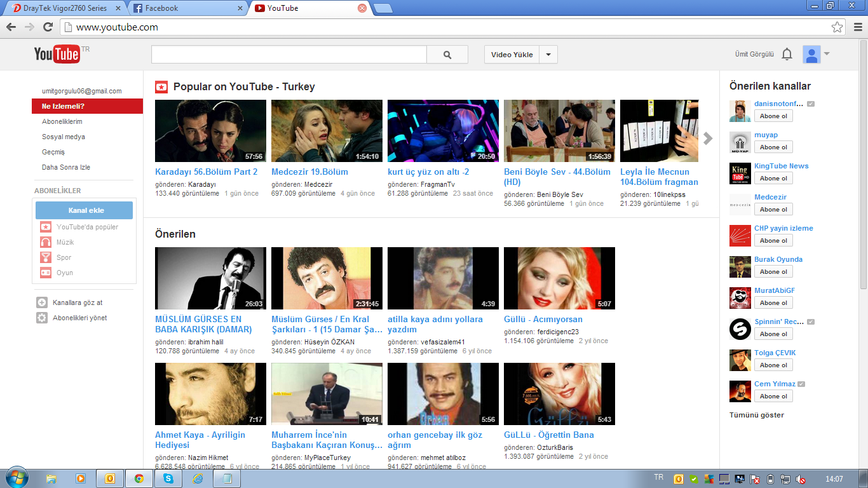Show next popular videos with right arrow

(x=708, y=139)
